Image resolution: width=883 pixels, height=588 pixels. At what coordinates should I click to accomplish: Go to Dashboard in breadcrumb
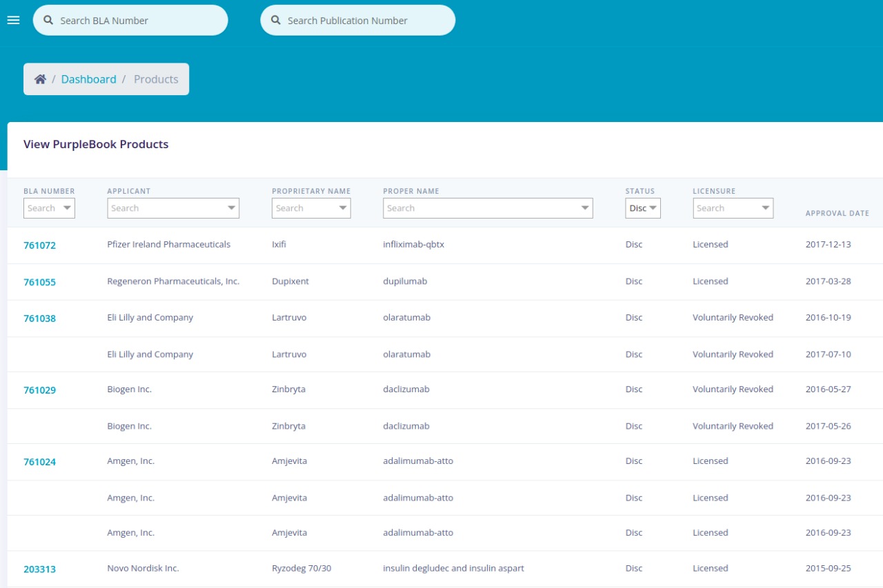(88, 79)
